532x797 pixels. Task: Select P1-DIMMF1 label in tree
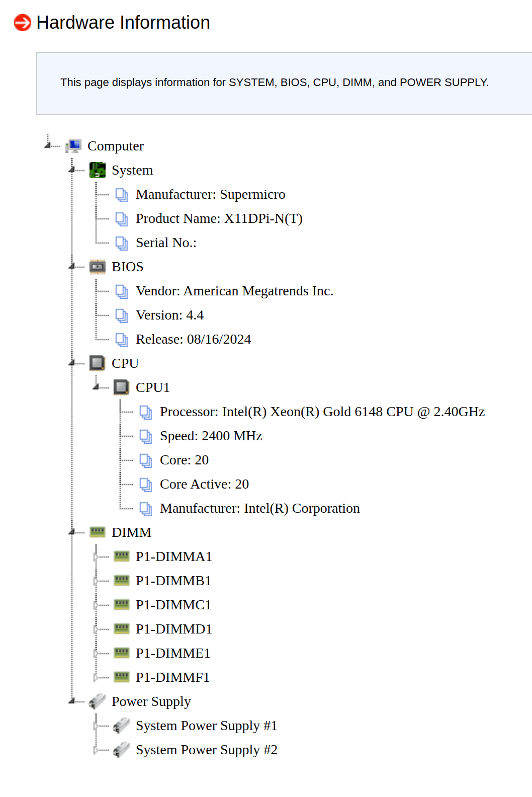click(172, 677)
